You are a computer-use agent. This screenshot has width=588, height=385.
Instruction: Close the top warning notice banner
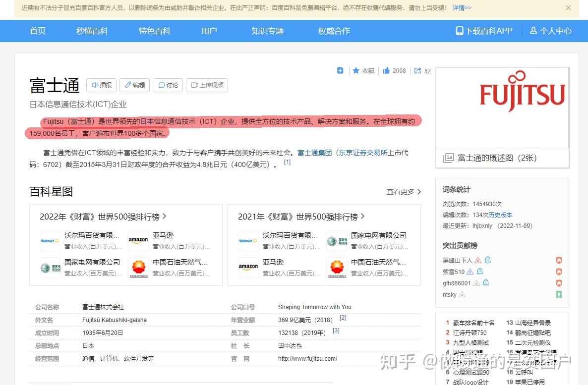[568, 8]
